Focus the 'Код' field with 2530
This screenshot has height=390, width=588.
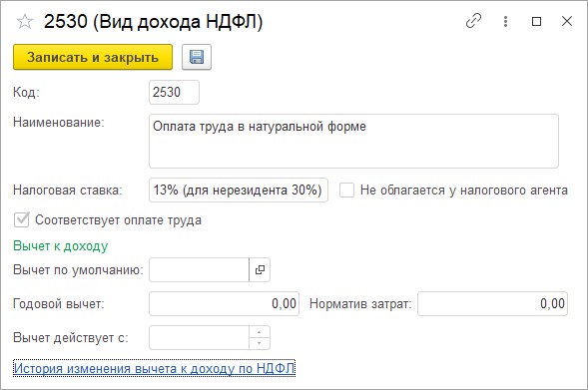pyautogui.click(x=174, y=92)
